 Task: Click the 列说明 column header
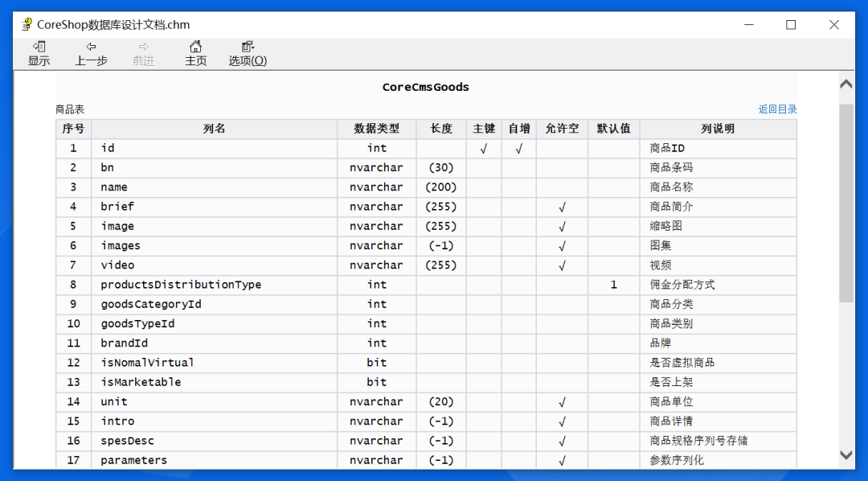click(x=718, y=129)
